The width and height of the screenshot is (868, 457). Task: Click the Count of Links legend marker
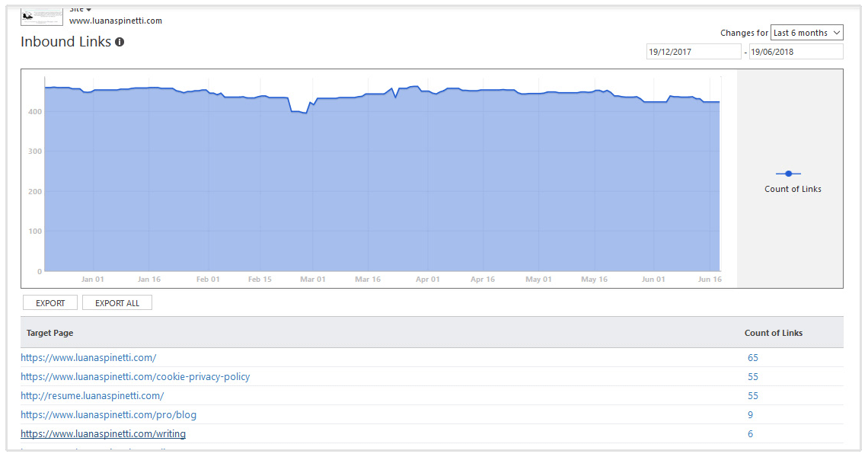[x=788, y=174]
